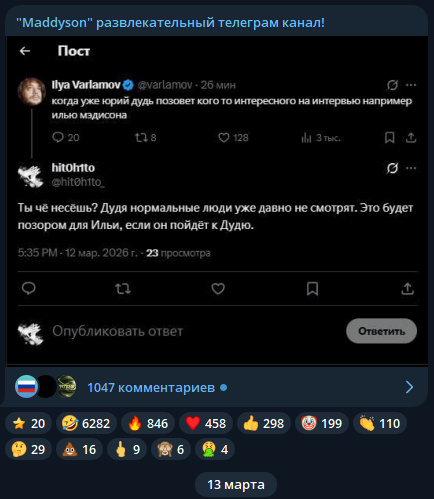Image resolution: width=434 pixels, height=499 pixels.
Task: Click the share icon under hit0h1to's reply
Action: [x=407, y=289]
